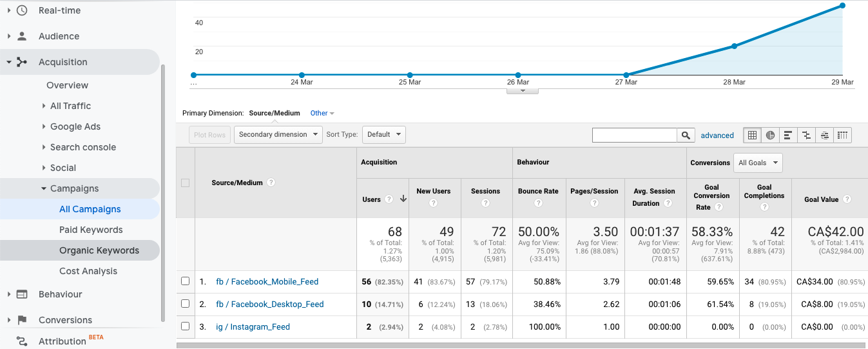The width and height of the screenshot is (868, 349).
Task: Click the advanced filter link
Action: point(717,135)
